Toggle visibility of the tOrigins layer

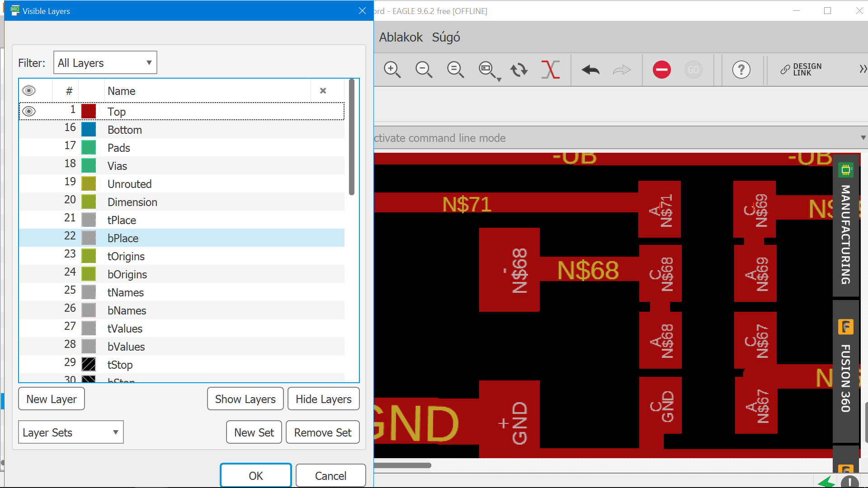pos(29,256)
